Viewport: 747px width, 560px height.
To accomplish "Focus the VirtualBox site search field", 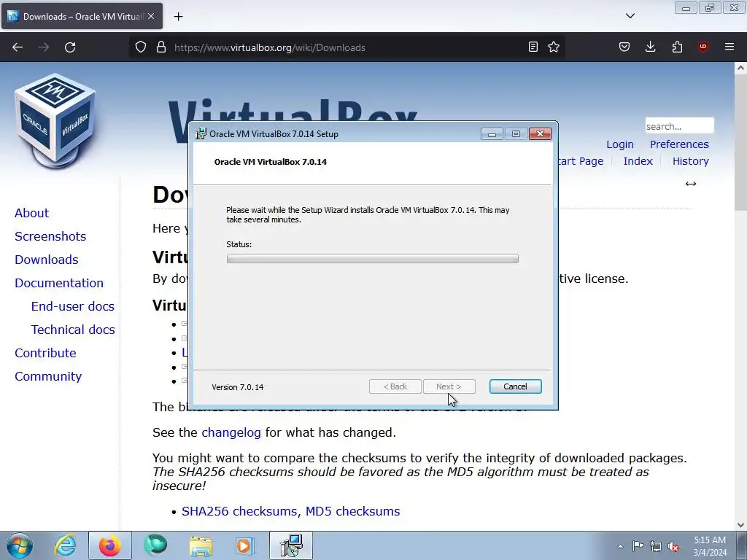I will coord(679,126).
